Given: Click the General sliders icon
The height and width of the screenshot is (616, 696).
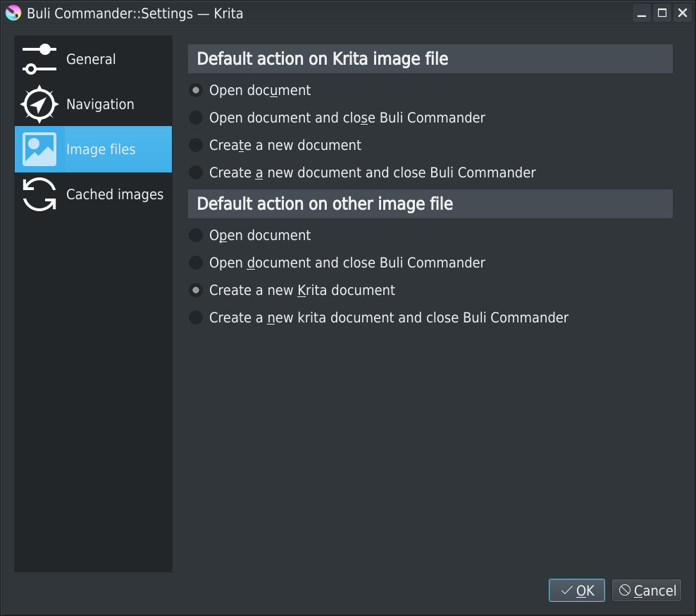Looking at the screenshot, I should tap(39, 59).
